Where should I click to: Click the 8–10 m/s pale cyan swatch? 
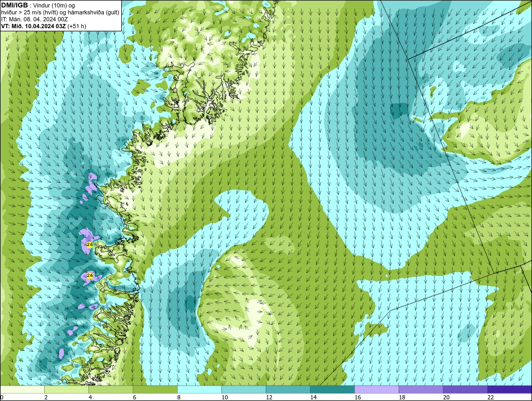point(199,389)
